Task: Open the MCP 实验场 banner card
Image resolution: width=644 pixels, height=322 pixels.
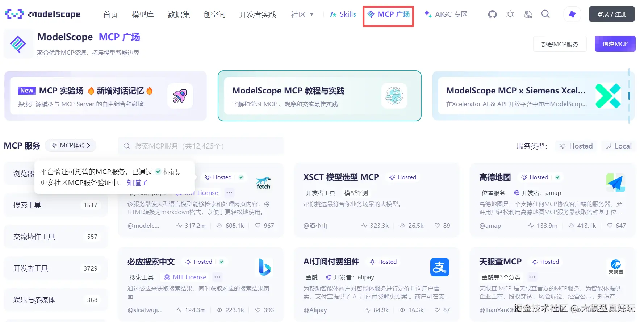Action: tap(105, 96)
